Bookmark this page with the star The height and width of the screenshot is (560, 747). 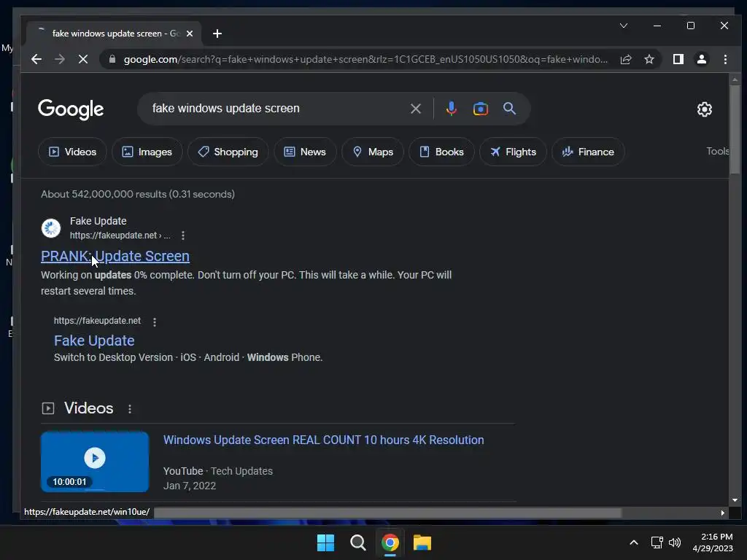(x=649, y=60)
